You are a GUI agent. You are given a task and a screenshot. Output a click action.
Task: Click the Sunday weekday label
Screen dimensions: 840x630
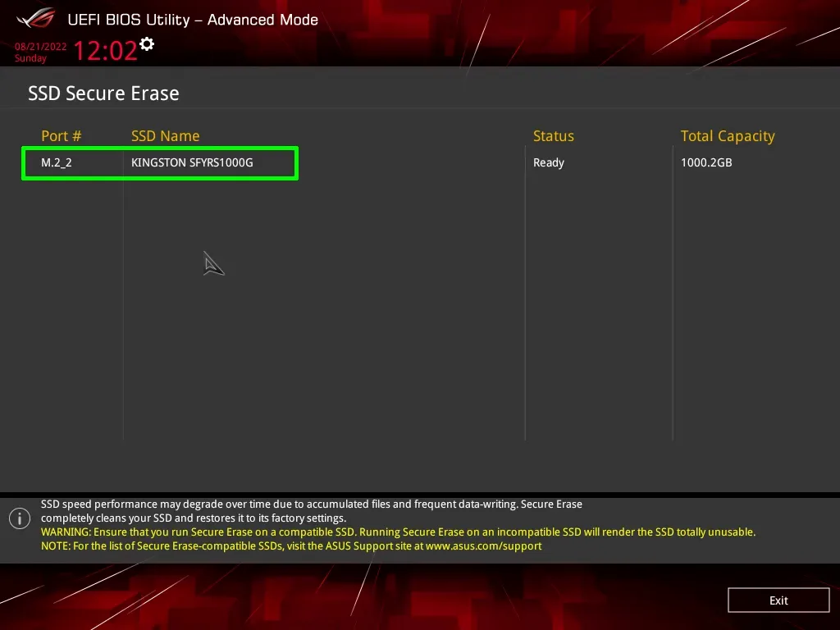[x=30, y=58]
